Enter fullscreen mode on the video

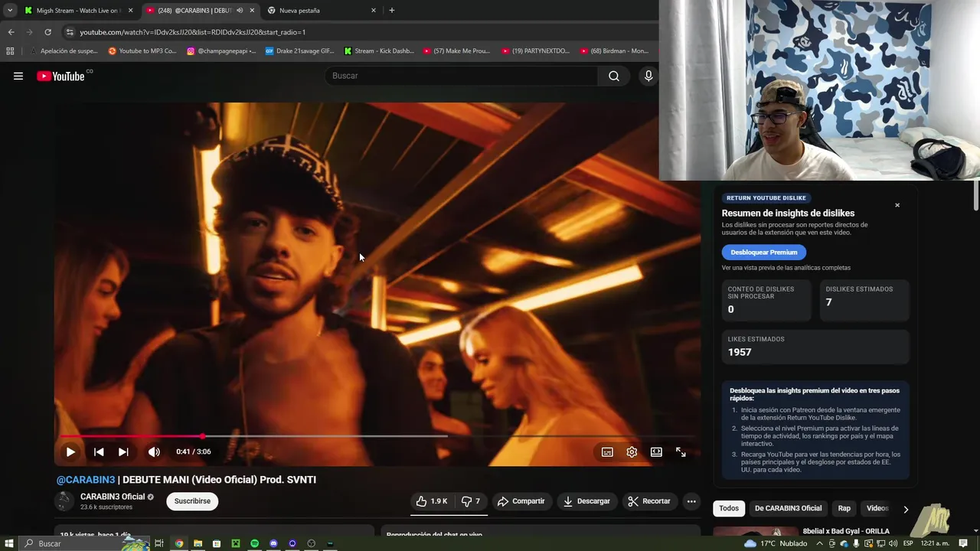(681, 452)
